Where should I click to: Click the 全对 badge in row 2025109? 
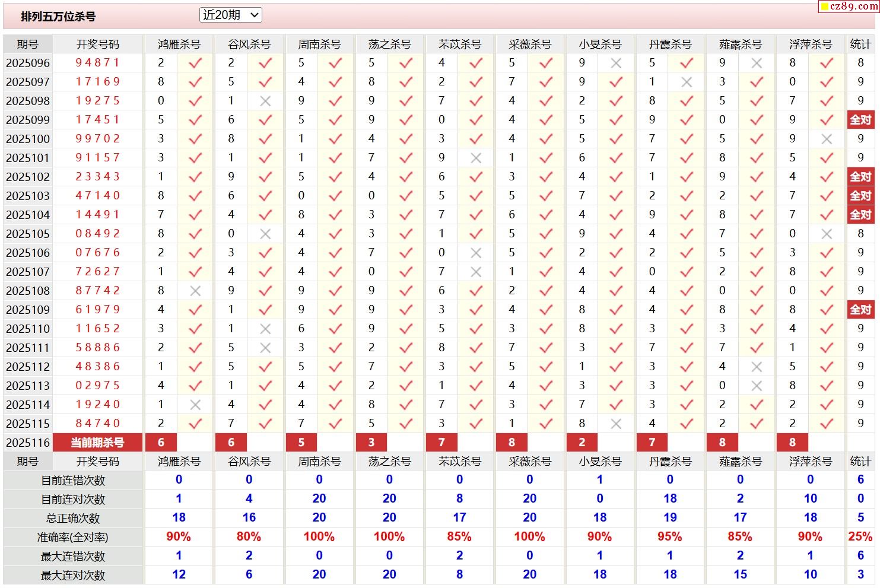pos(860,310)
